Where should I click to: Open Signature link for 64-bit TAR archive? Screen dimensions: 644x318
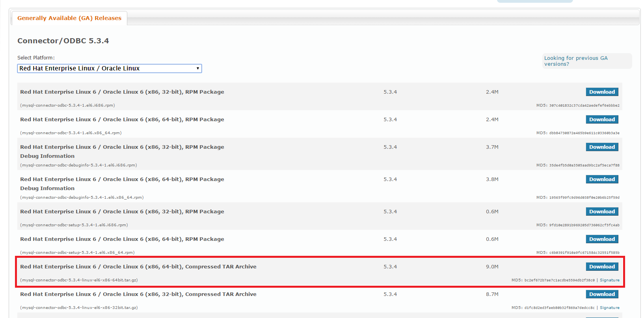[x=609, y=280]
